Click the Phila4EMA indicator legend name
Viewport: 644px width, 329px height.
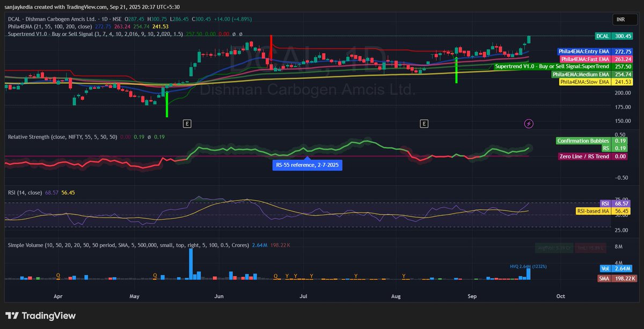point(21,26)
